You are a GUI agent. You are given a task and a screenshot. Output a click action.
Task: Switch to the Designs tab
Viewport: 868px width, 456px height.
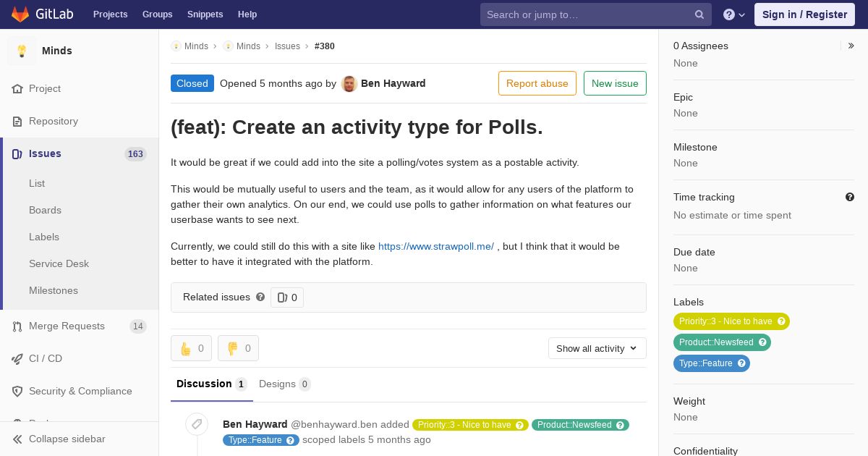point(285,384)
